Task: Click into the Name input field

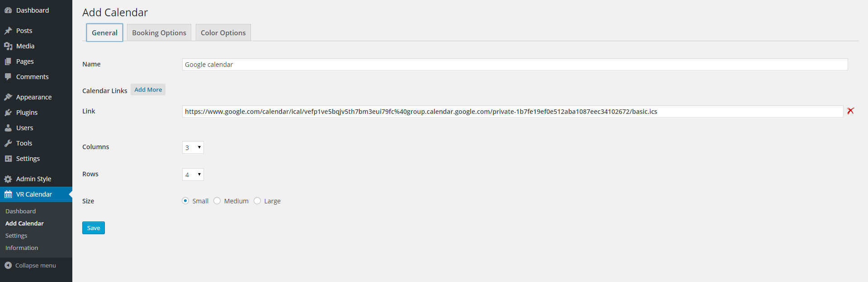Action: (515, 65)
